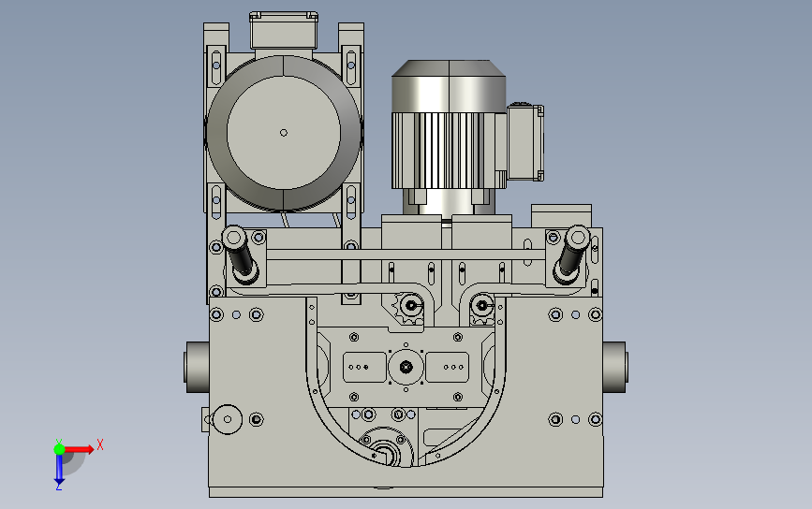This screenshot has width=812, height=509.
Task: Select the round knob at lower left
Action: click(227, 419)
